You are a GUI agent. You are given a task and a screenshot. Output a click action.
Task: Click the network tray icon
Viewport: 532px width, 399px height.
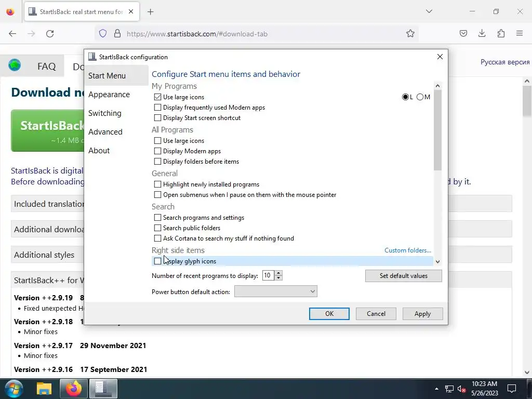pos(449,389)
